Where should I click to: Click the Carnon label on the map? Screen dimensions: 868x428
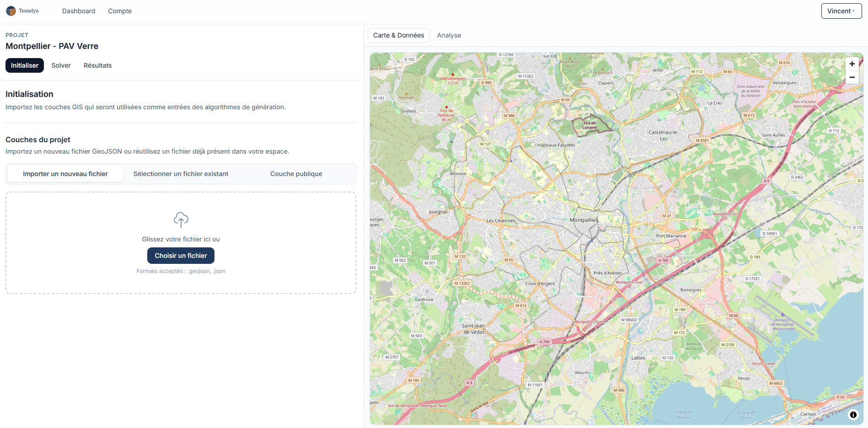(808, 414)
